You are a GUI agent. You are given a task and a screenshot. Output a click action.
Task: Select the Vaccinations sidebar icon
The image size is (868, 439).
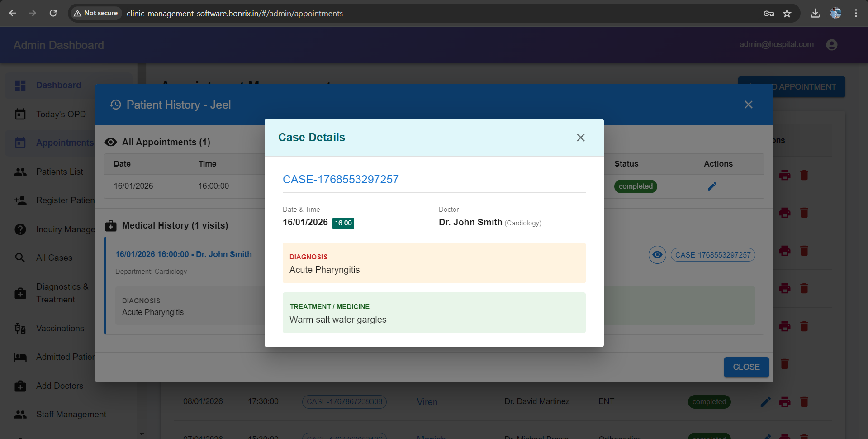click(20, 328)
